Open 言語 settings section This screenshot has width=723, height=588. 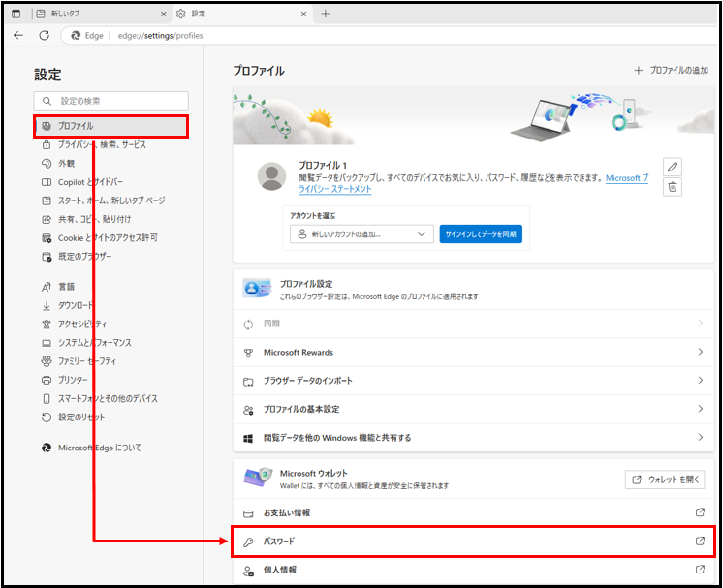click(58, 287)
